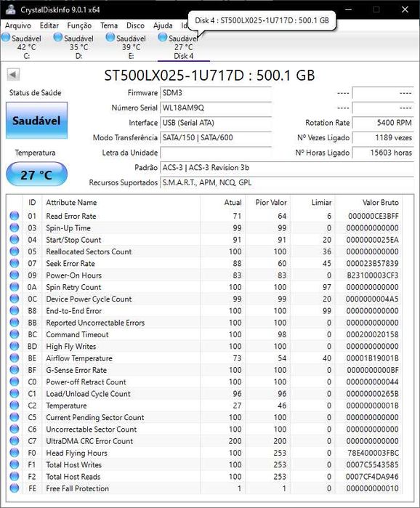Screen dimensions: 420x508
Task: Click status orb for Uncorrectable Sector Count
Action: pos(15,429)
